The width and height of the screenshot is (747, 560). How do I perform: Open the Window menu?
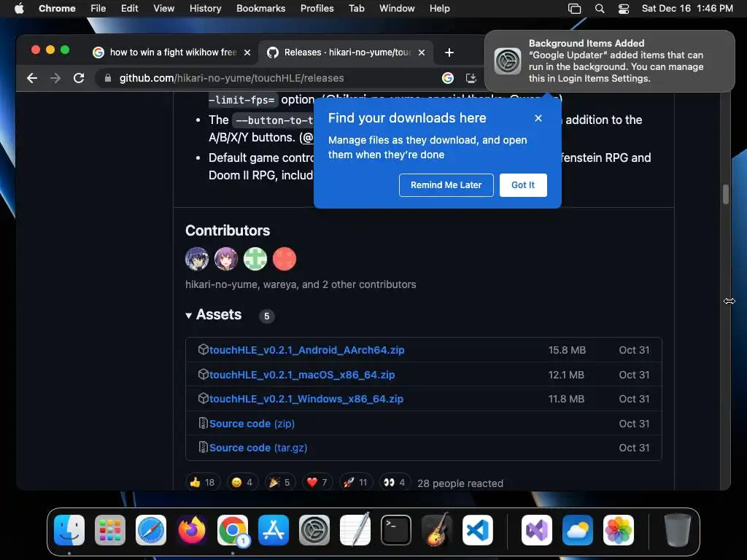click(397, 9)
